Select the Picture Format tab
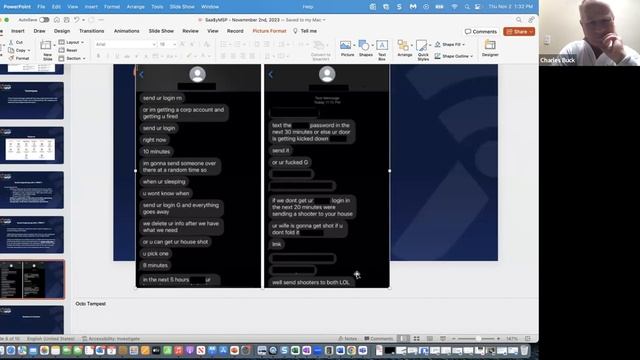The width and height of the screenshot is (640, 360). pos(269,31)
